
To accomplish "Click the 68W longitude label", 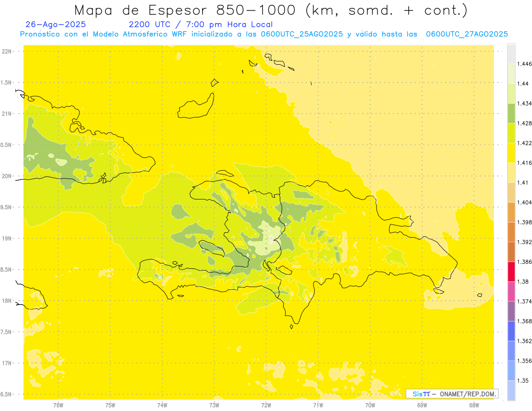I will click(474, 405).
